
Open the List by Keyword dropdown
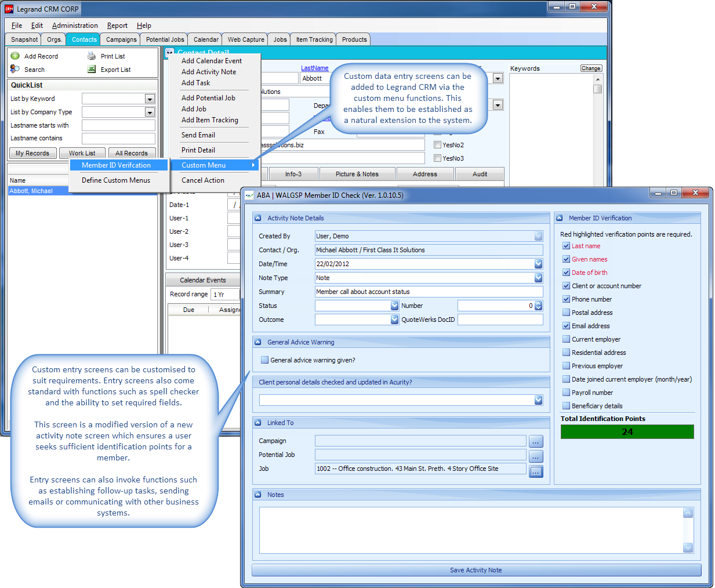coord(150,99)
